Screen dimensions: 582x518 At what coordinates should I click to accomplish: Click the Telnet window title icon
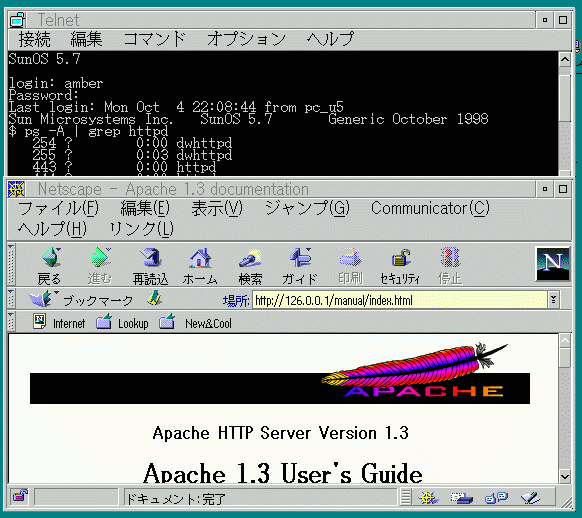pyautogui.click(x=17, y=20)
